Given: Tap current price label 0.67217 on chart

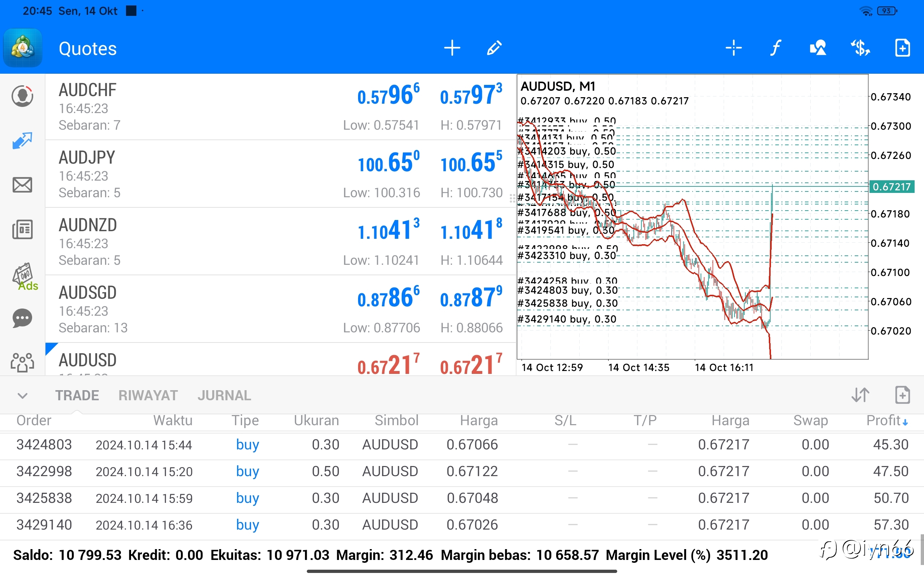Looking at the screenshot, I should click(892, 186).
